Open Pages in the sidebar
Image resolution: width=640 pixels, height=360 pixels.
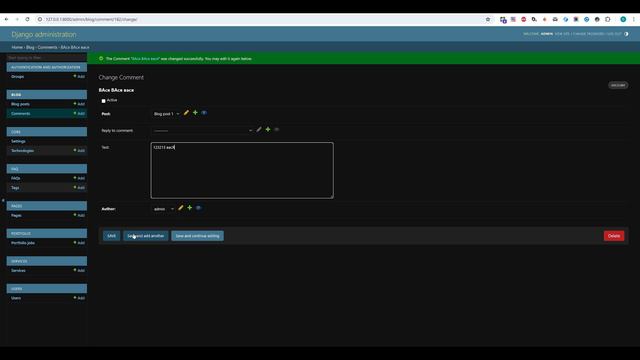pos(16,216)
